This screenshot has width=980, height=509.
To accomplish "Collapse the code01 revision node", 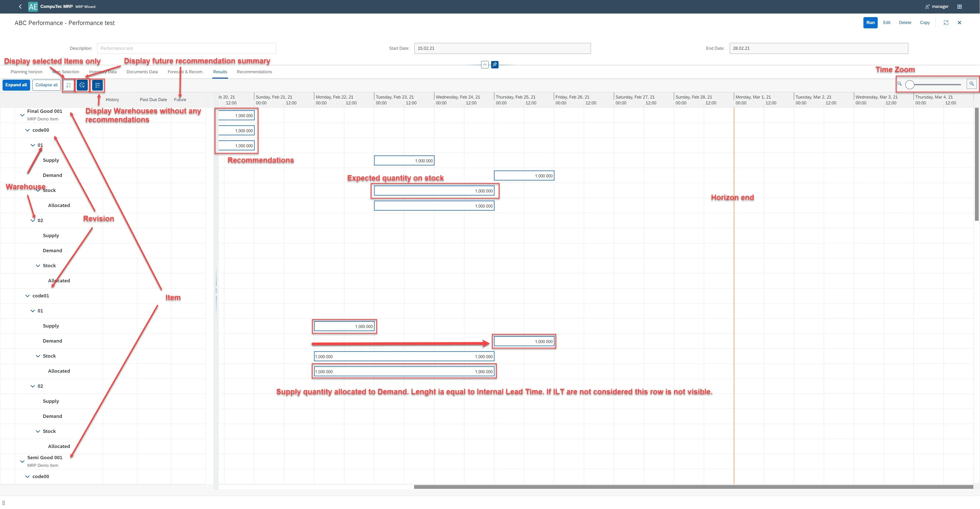I will pos(27,296).
